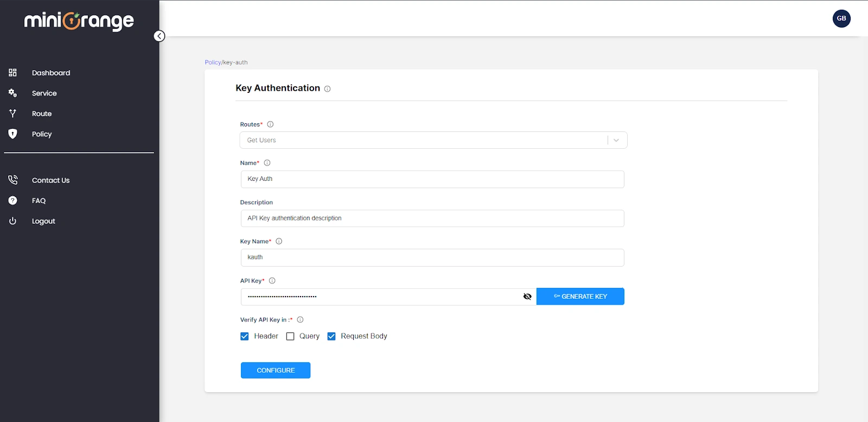Click the miniOrange logo
Image resolution: width=868 pixels, height=422 pixels.
(79, 21)
